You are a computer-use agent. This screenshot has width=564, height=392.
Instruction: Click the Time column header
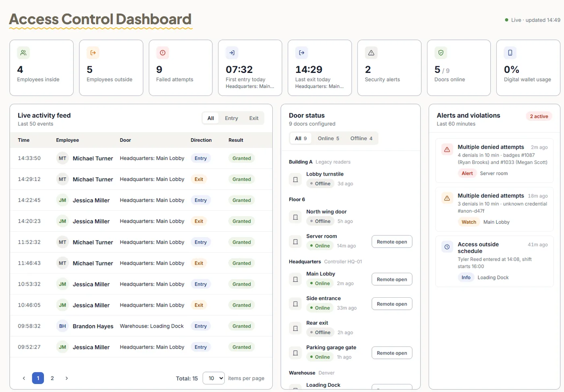tap(24, 140)
